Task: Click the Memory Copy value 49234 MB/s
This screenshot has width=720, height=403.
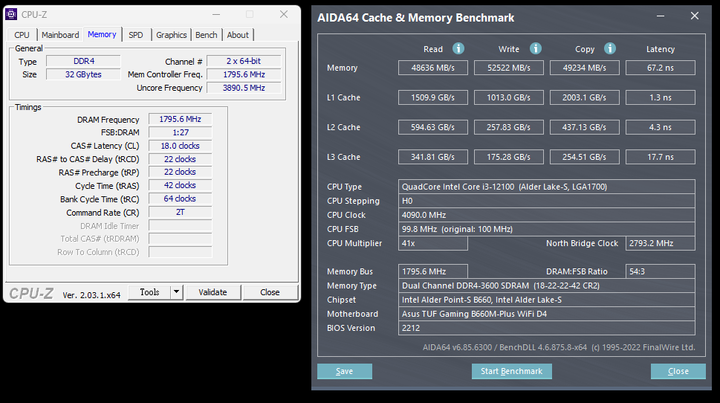Action: coord(585,67)
